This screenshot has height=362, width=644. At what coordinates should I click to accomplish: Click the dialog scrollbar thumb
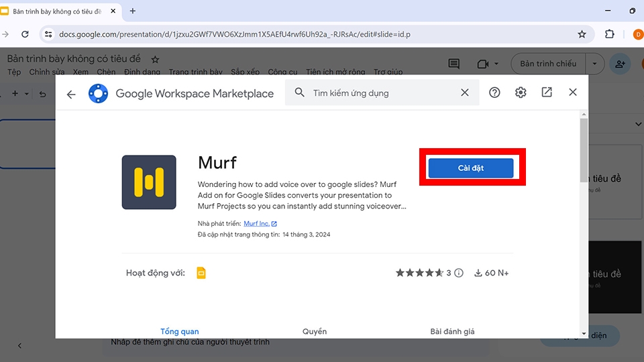coord(584,150)
